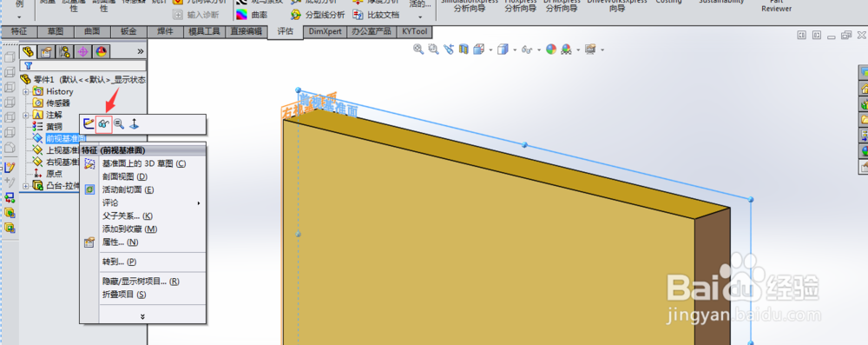Open the Display Style dropdown arrow
The width and height of the screenshot is (868, 345).
[x=515, y=50]
